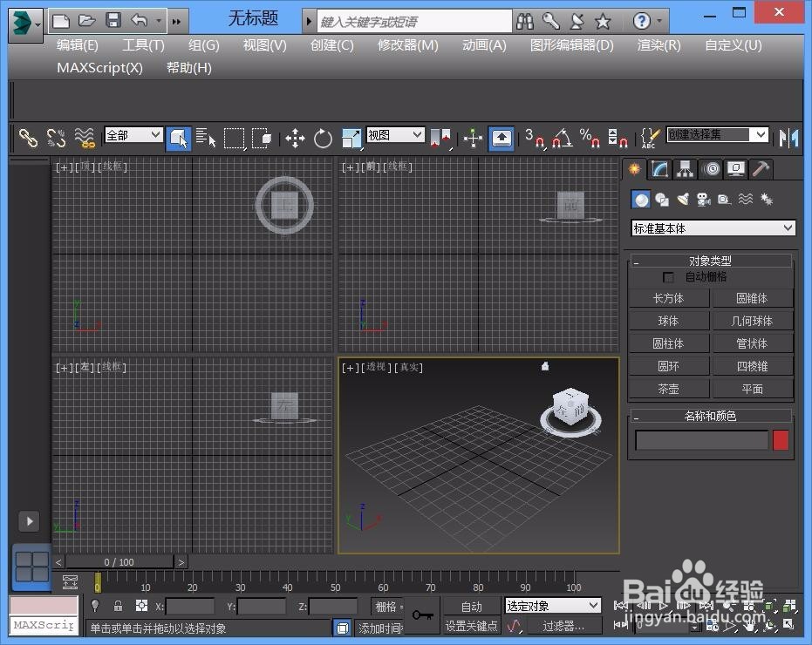Click the time slider 0 / 100 bar
The width and height of the screenshot is (812, 645).
119,562
